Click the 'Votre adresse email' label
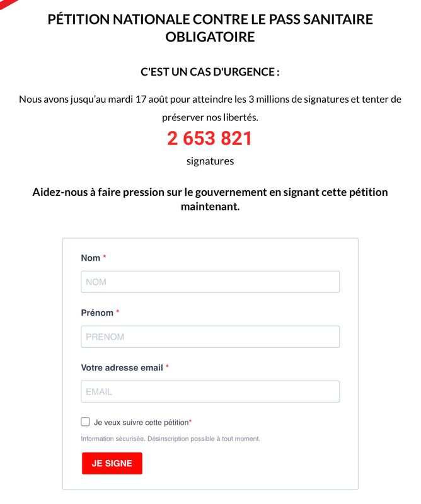Viewport: 421px width, 504px height. (122, 367)
